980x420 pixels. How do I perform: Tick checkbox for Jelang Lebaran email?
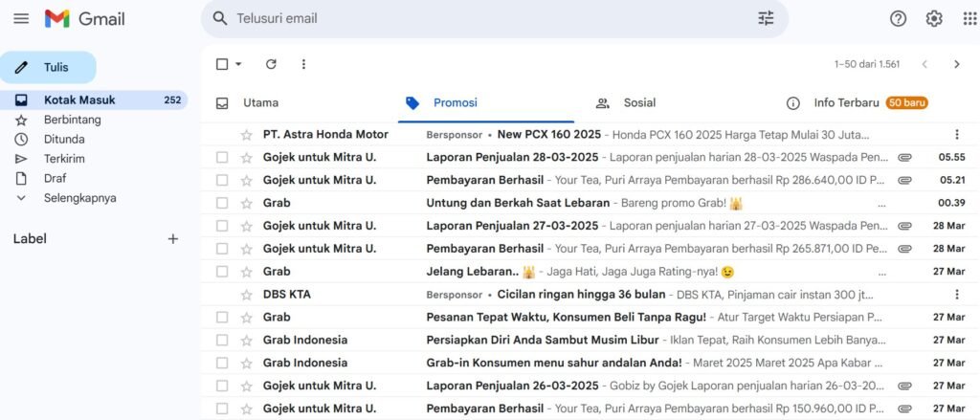point(222,272)
